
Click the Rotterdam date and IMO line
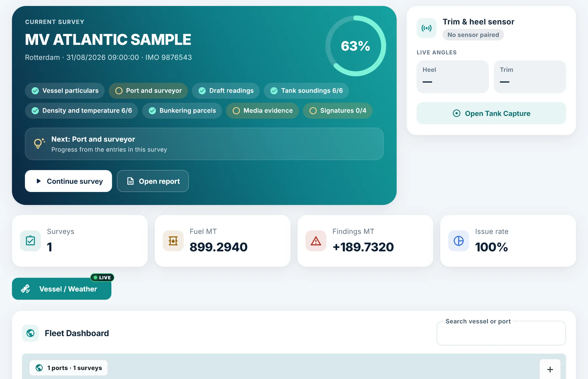(108, 57)
